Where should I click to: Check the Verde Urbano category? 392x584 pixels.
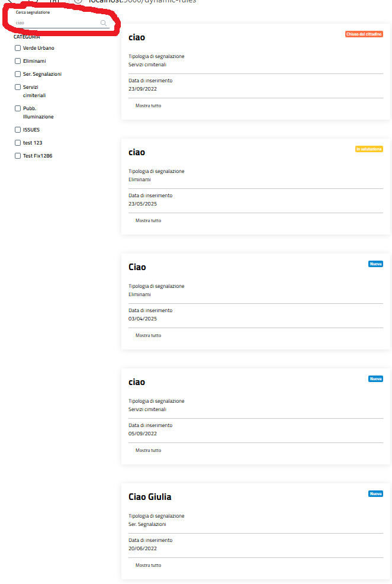[x=18, y=48]
